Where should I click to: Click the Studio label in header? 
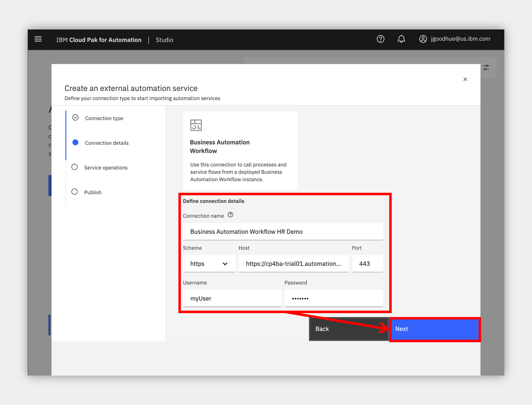click(164, 40)
